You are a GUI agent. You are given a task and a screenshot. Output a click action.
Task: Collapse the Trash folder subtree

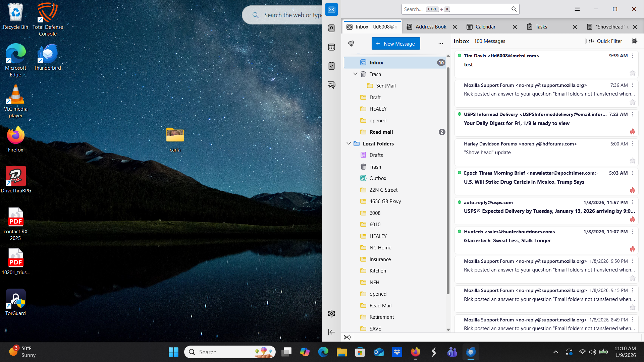(x=355, y=74)
